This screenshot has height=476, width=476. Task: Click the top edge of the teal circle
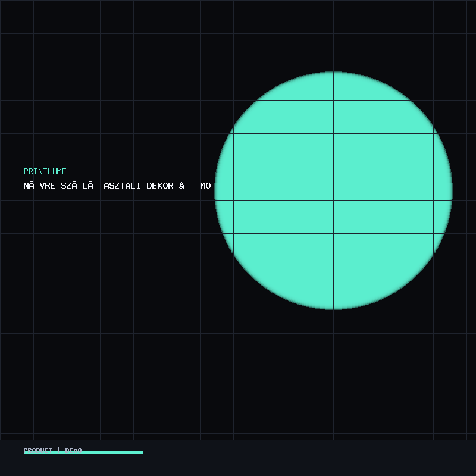(x=333, y=74)
